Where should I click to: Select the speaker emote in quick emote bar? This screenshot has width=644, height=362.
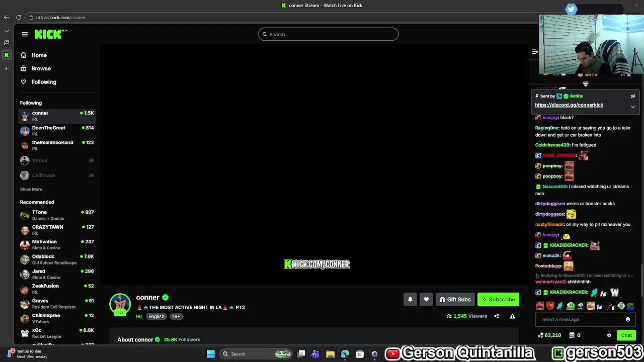pos(580,306)
